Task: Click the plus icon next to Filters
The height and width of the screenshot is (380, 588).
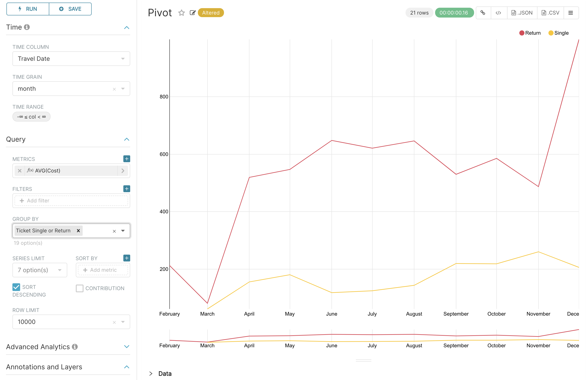Action: coord(126,189)
